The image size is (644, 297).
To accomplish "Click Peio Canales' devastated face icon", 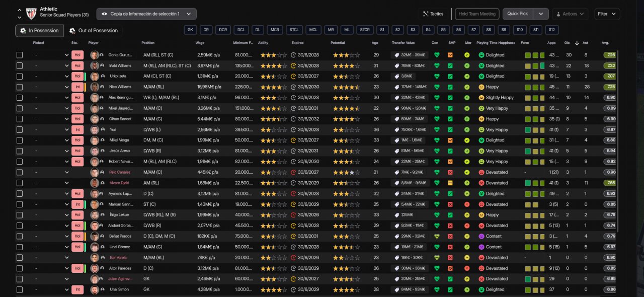I will pyautogui.click(x=481, y=172).
